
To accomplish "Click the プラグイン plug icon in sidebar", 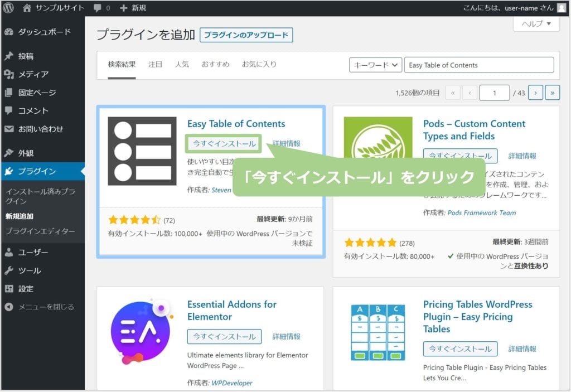I will 9,171.
